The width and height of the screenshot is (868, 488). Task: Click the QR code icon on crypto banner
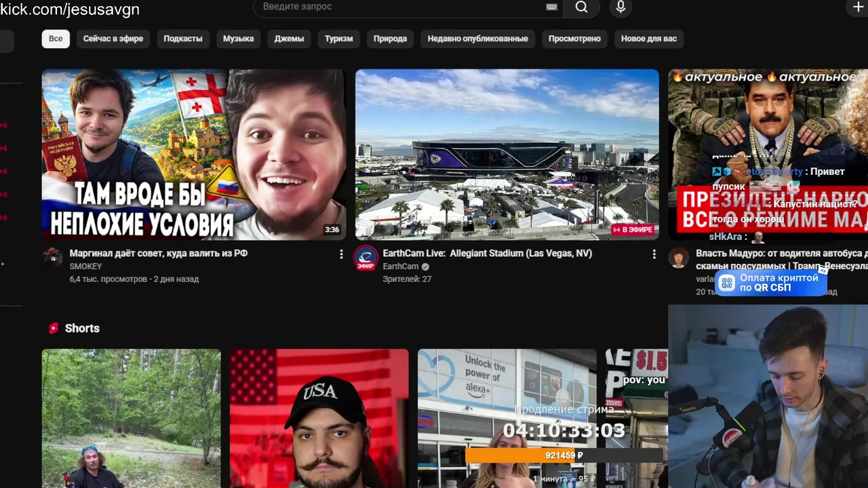click(727, 283)
